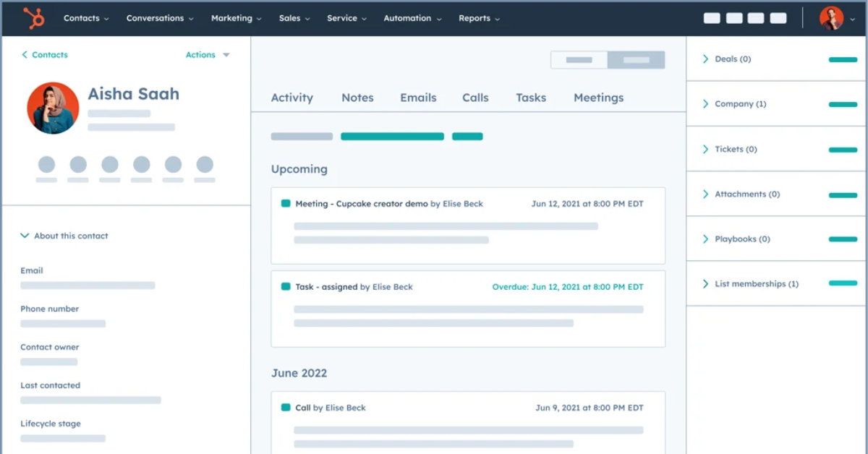Image resolution: width=868 pixels, height=454 pixels.
Task: Select the left segment of the view toggle
Action: [x=579, y=60]
